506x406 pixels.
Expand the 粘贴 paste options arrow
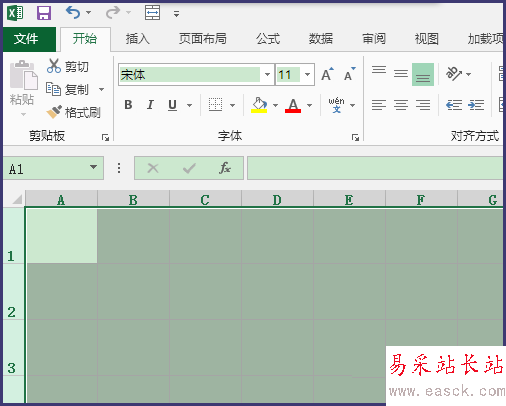tap(23, 114)
